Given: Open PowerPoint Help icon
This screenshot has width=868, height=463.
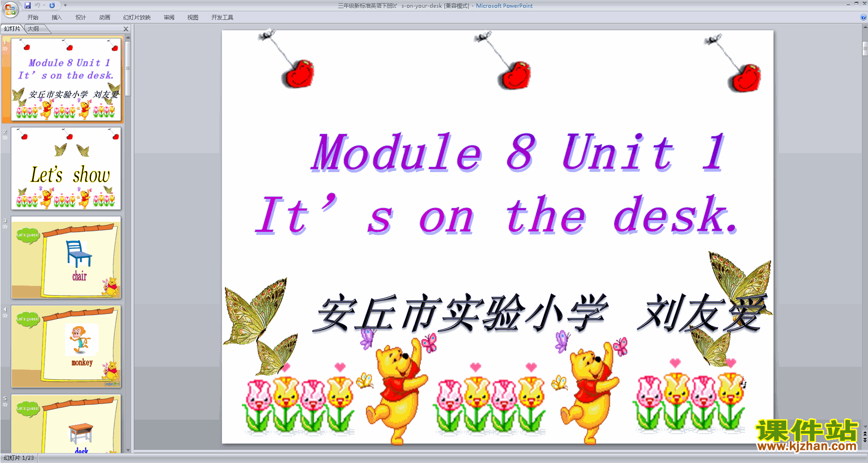Looking at the screenshot, I should [863, 18].
